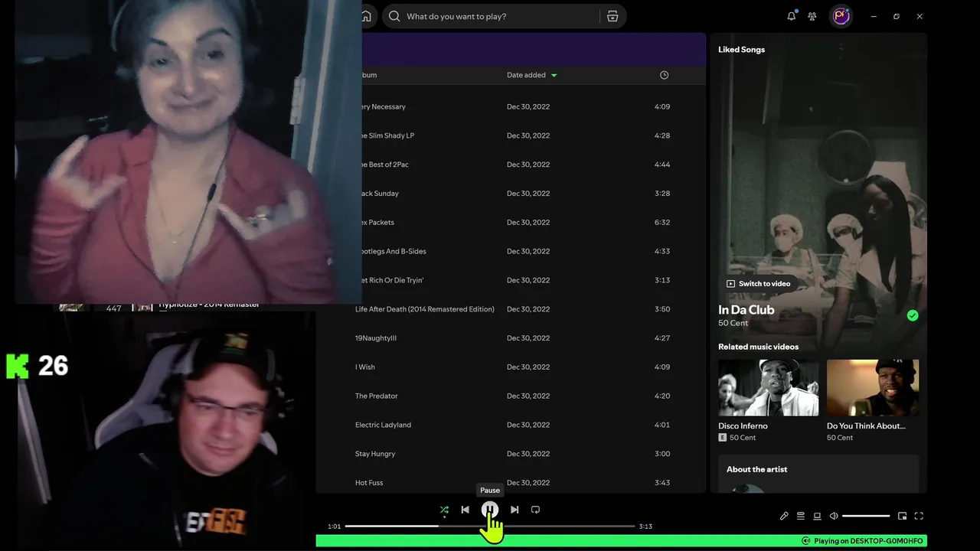Open the Miniplayer
Viewport: 980px width, 551px height.
(x=902, y=516)
